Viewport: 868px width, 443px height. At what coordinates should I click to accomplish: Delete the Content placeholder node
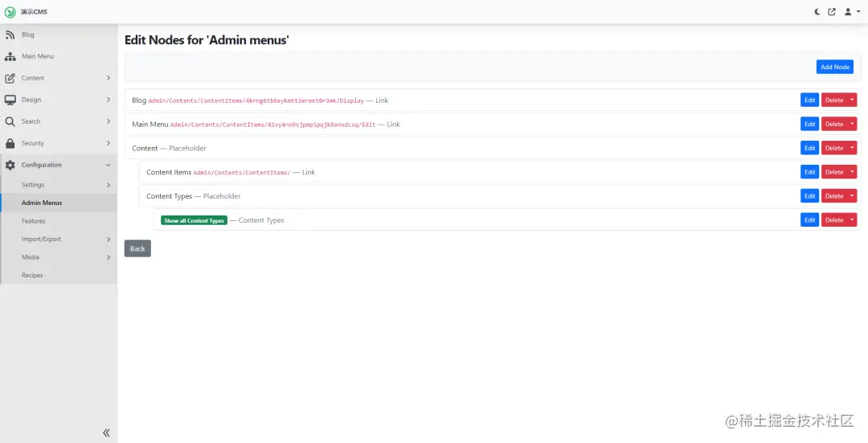coord(834,148)
